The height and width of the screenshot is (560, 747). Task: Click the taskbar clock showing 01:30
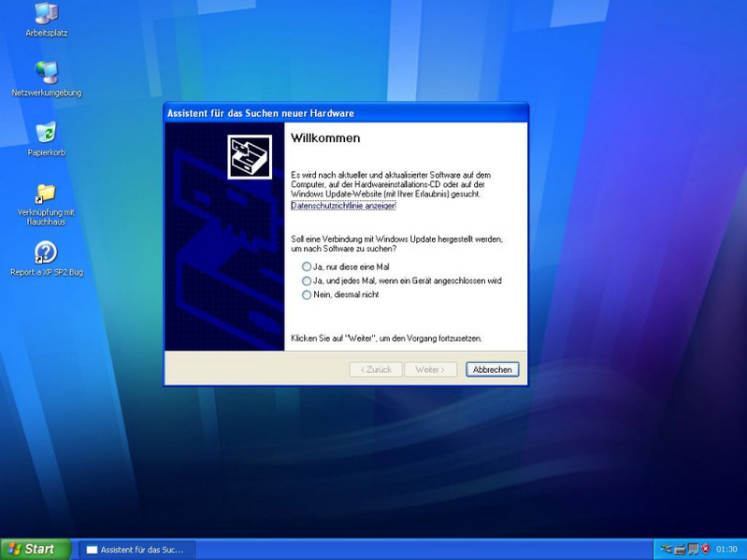tap(726, 549)
